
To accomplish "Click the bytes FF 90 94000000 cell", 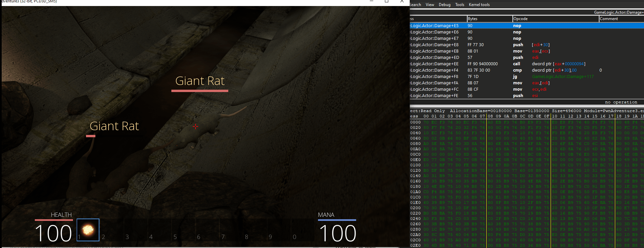I will point(483,64).
